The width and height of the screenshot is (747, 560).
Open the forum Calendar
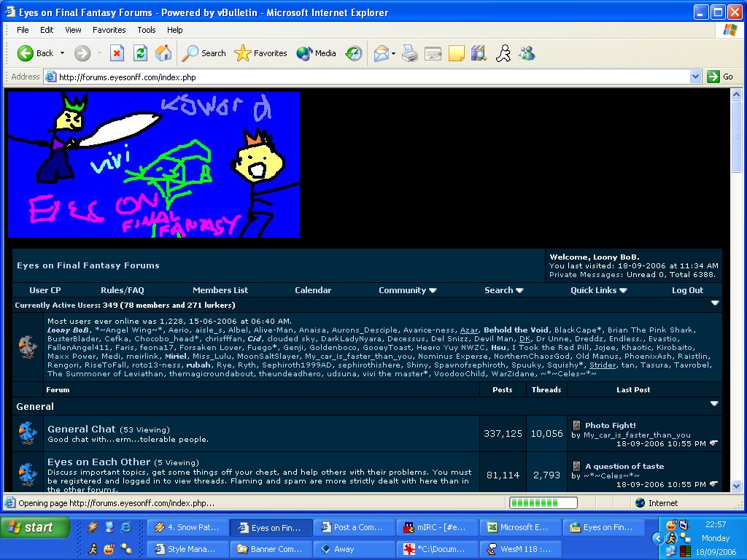tap(313, 290)
